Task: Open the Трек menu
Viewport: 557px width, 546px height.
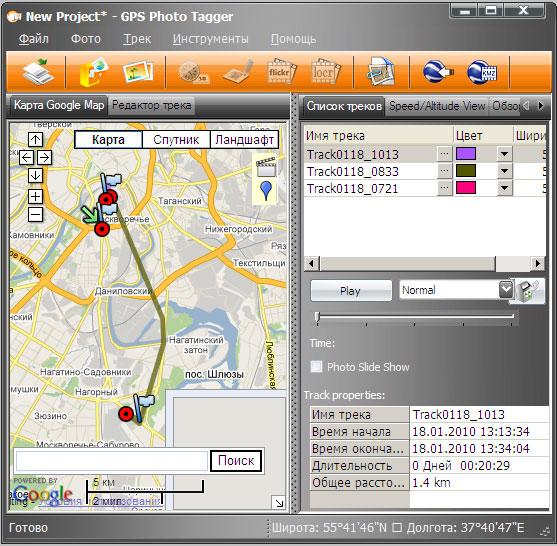Action: coord(137,39)
